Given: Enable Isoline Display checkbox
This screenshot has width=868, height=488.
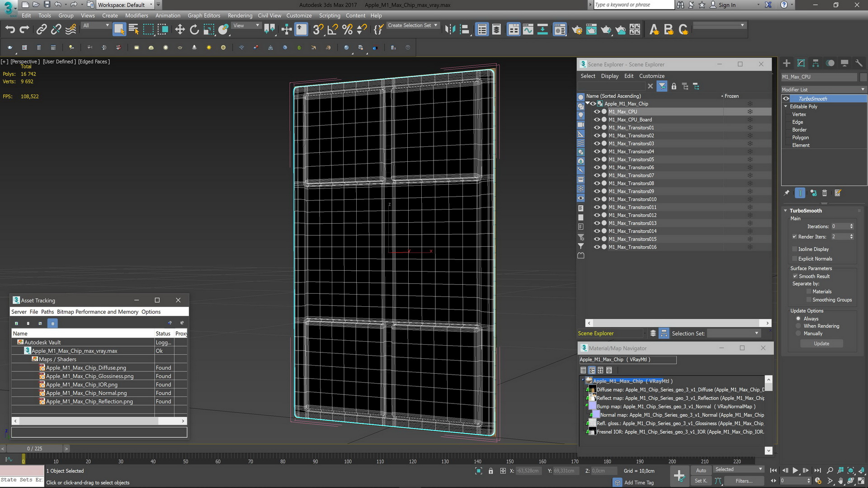Looking at the screenshot, I should [x=794, y=249].
